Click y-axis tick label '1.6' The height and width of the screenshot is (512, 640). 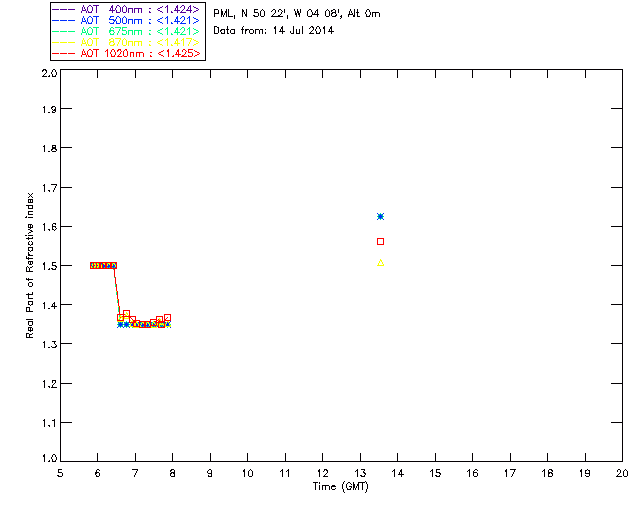tap(49, 227)
